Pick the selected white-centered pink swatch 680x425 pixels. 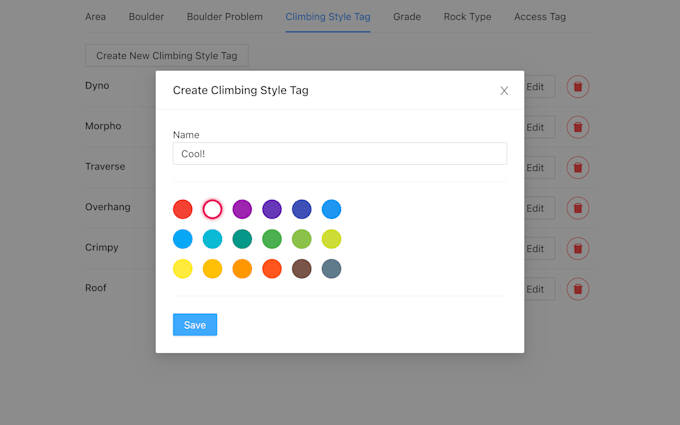pos(212,209)
